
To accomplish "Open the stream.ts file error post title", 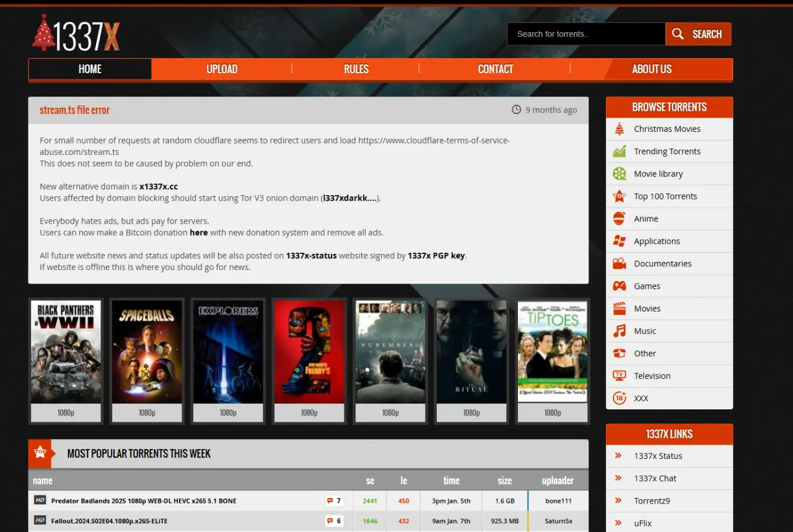I will coord(74,110).
